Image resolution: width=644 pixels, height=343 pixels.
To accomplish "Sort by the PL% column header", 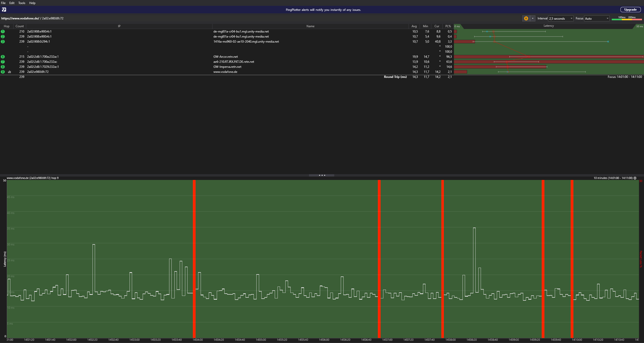I will tap(448, 26).
